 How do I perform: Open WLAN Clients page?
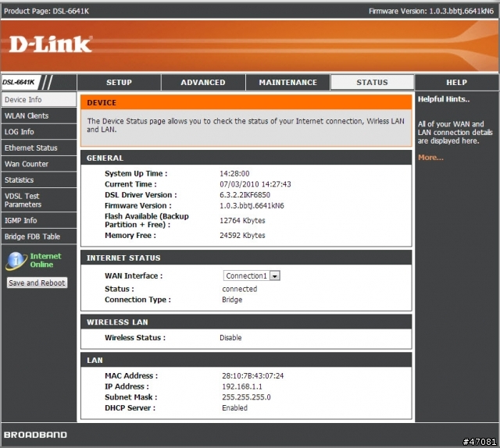pos(38,116)
